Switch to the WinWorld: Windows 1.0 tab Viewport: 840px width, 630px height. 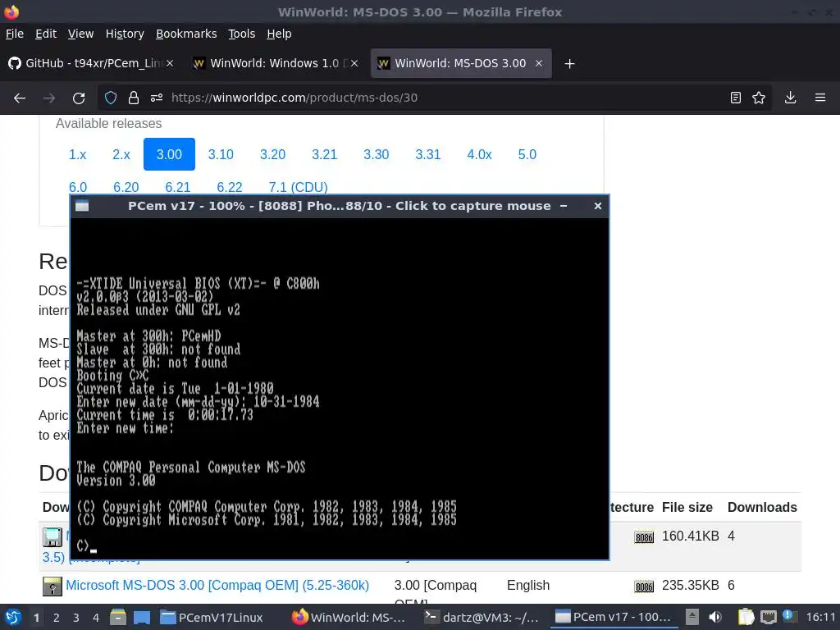[274, 63]
